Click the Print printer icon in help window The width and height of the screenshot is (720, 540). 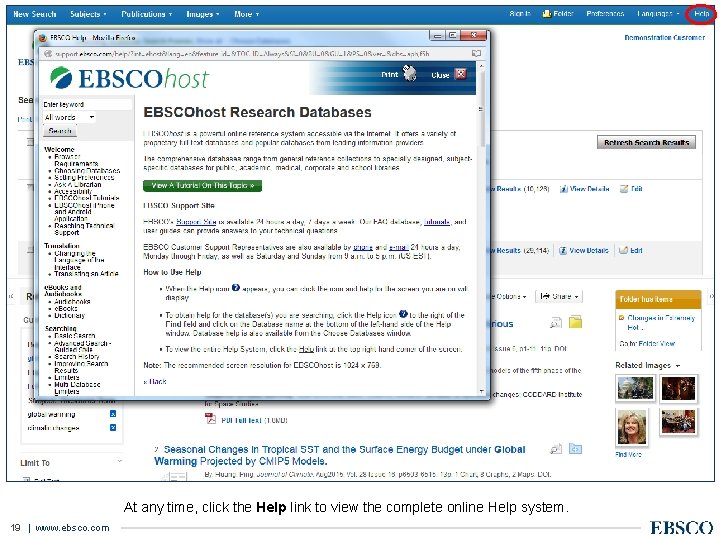point(410,73)
